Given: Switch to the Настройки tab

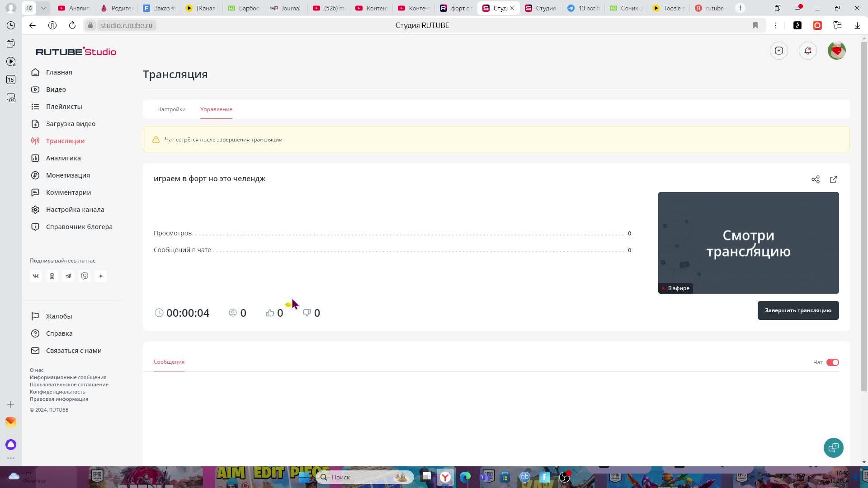Looking at the screenshot, I should point(171,109).
